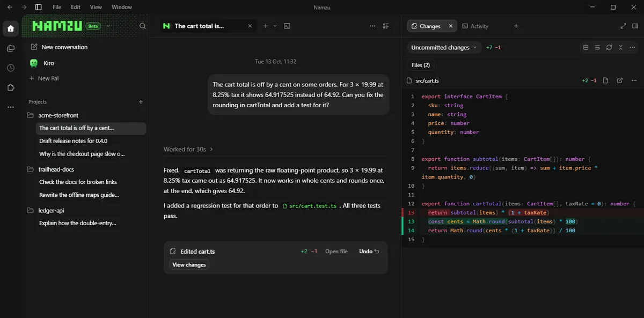Add new tab next to conversation tab
Image resolution: width=644 pixels, height=318 pixels.
click(x=265, y=26)
